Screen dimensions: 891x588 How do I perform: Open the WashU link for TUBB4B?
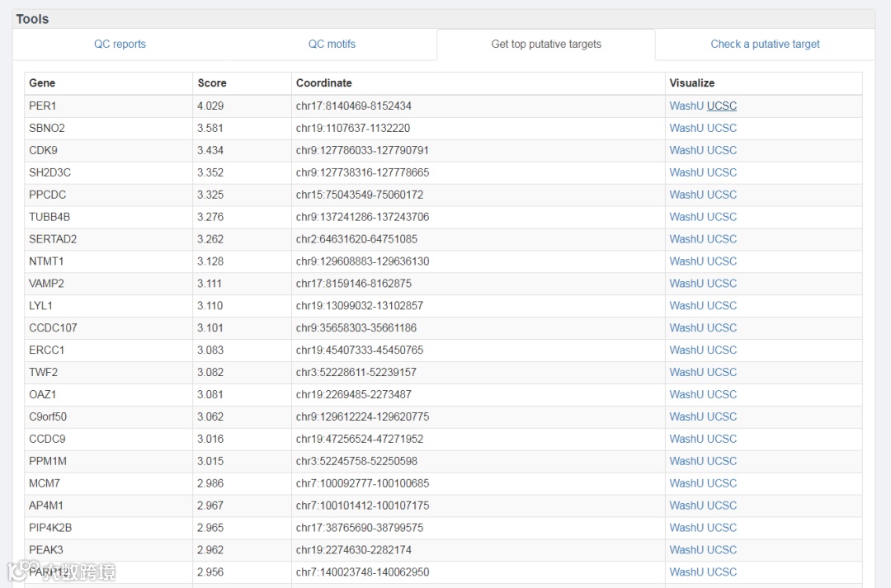tap(686, 216)
